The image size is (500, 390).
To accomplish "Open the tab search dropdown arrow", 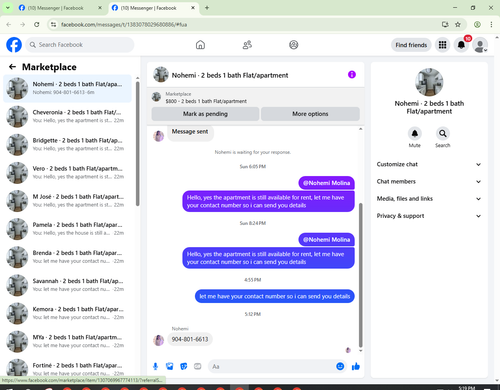I will click(7, 8).
